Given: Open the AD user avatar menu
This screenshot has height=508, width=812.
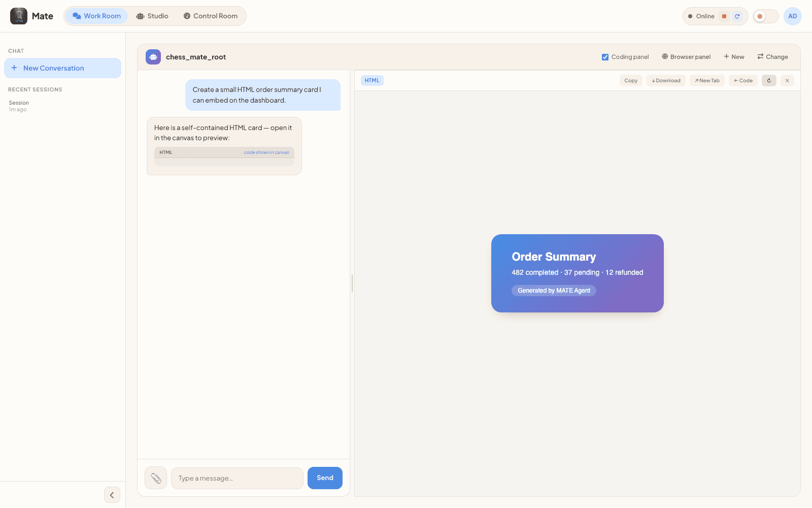Looking at the screenshot, I should pos(792,16).
